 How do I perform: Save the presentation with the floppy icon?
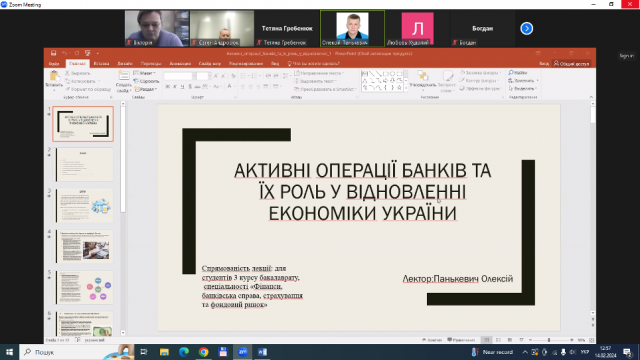click(53, 53)
